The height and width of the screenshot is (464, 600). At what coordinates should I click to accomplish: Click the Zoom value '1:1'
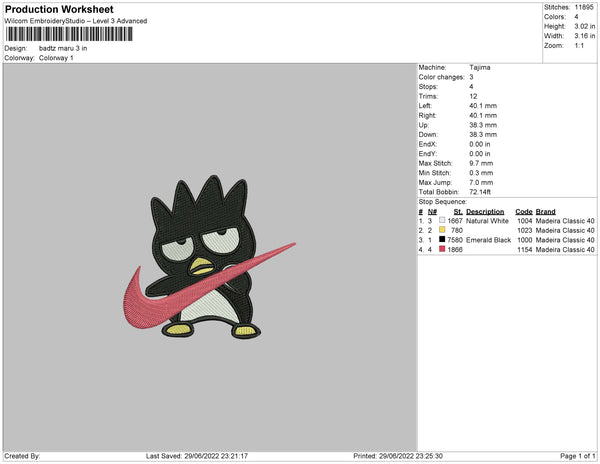point(579,46)
